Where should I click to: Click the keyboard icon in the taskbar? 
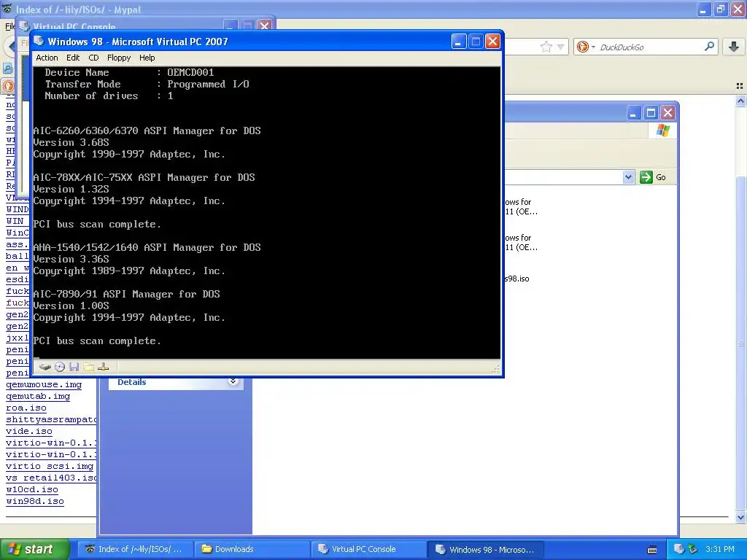click(652, 550)
